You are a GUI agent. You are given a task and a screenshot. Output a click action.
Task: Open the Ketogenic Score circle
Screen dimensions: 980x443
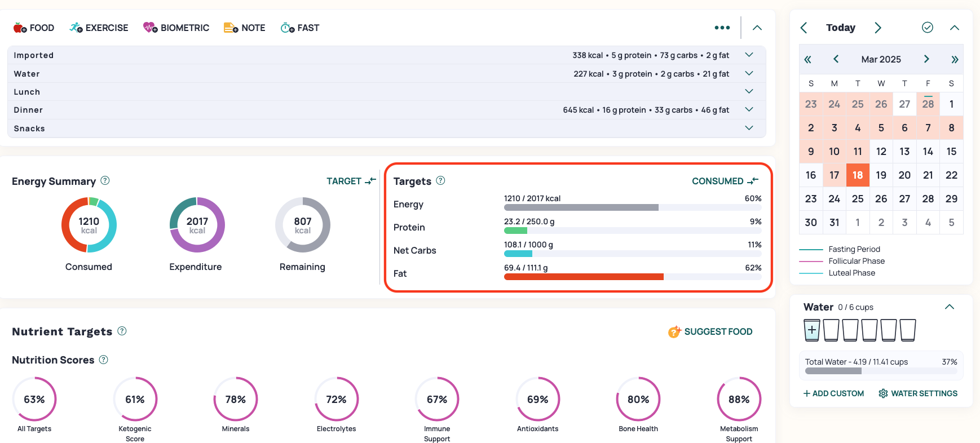[135, 400]
